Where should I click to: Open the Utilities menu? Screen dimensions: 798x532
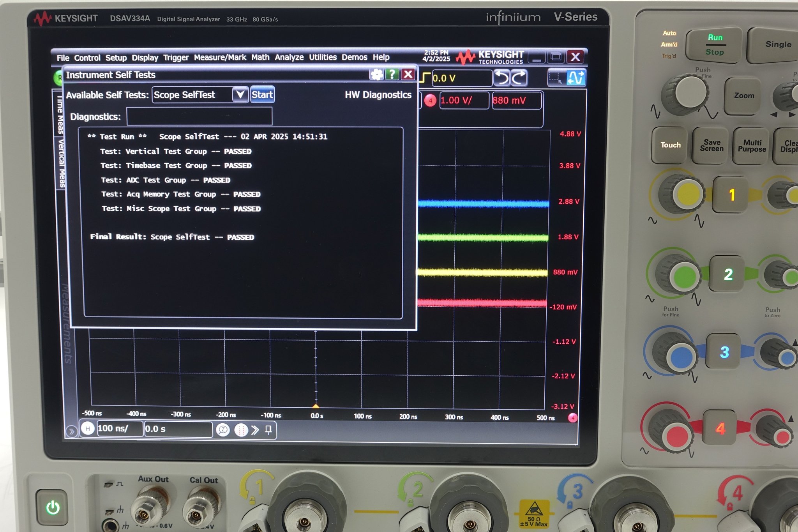tap(323, 57)
